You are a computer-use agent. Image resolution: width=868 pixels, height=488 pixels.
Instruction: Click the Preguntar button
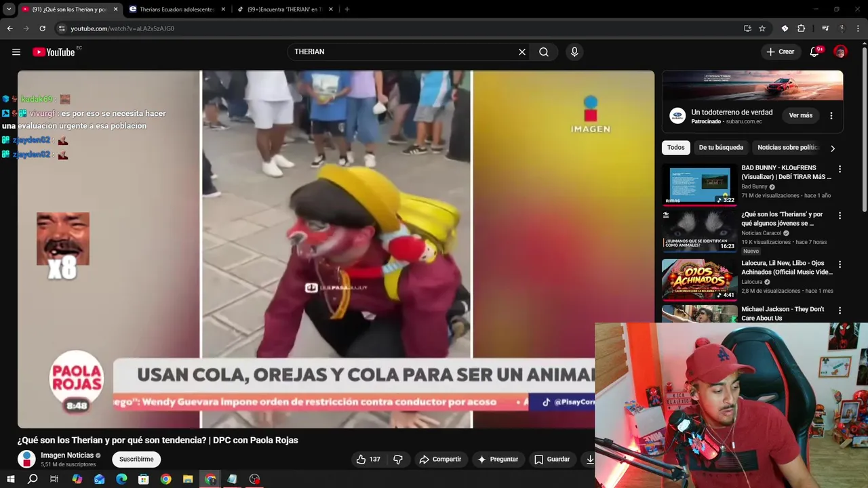[x=498, y=460]
